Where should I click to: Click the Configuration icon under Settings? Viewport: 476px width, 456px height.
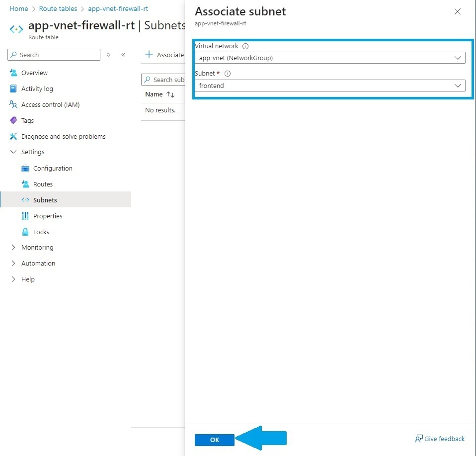(x=25, y=169)
